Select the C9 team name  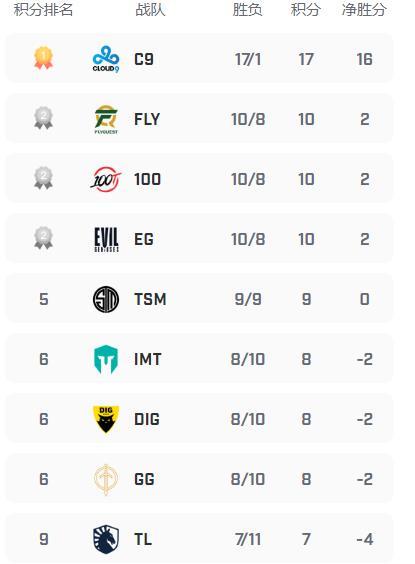pos(144,59)
